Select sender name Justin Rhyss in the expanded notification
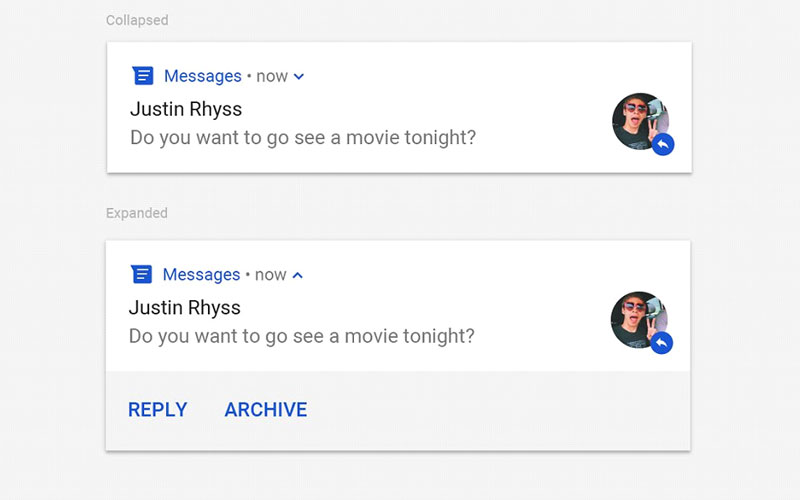The image size is (800, 500). tap(185, 307)
